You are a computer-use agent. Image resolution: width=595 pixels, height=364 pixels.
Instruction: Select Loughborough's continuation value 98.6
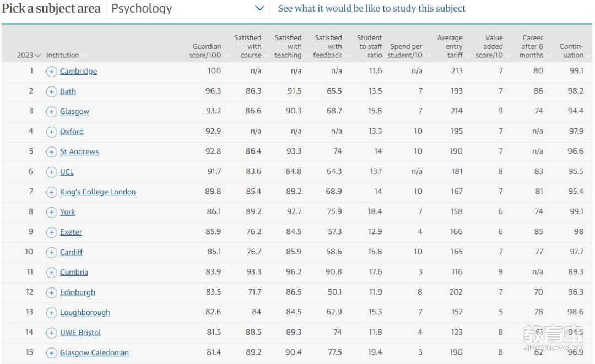(x=575, y=312)
